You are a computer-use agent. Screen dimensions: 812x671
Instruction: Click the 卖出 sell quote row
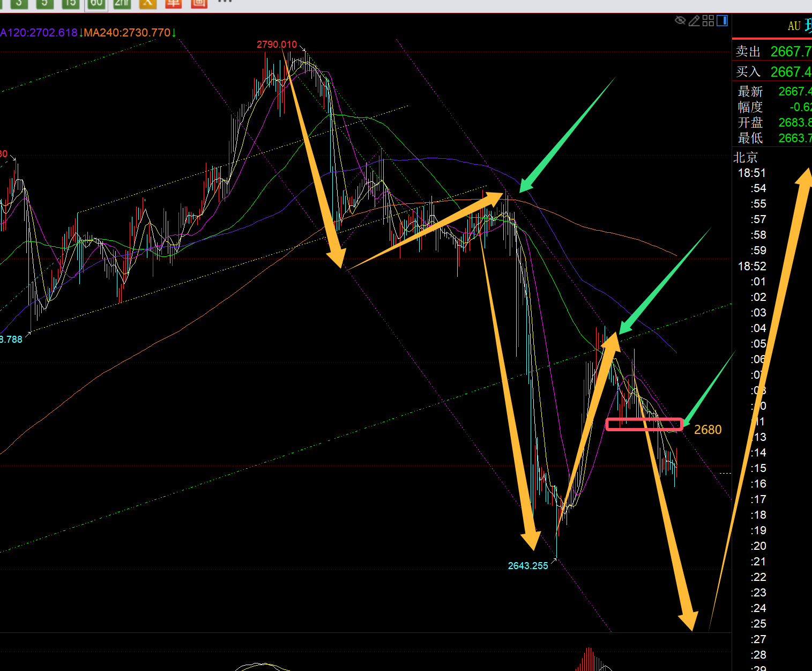click(772, 51)
